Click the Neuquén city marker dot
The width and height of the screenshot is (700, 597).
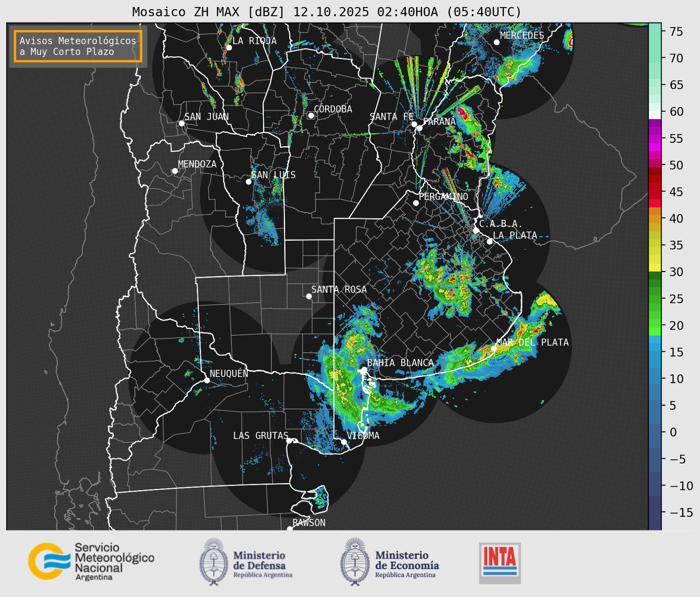[x=207, y=380]
